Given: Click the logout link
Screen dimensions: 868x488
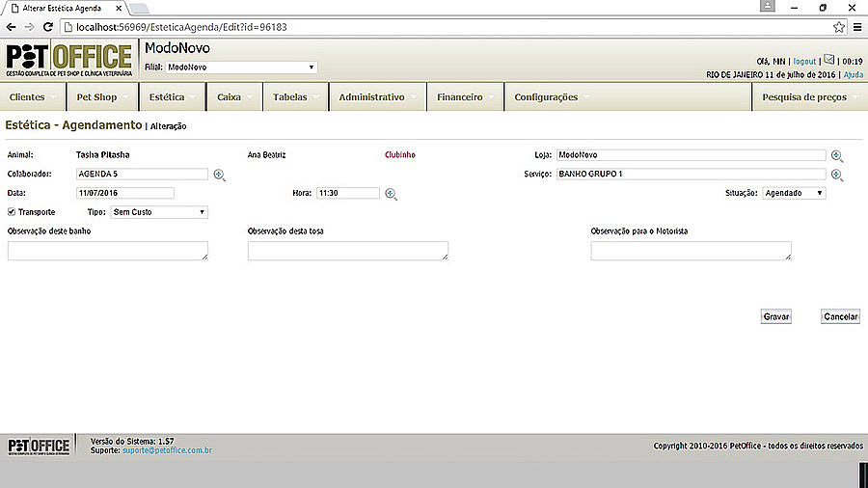Looking at the screenshot, I should tap(804, 61).
